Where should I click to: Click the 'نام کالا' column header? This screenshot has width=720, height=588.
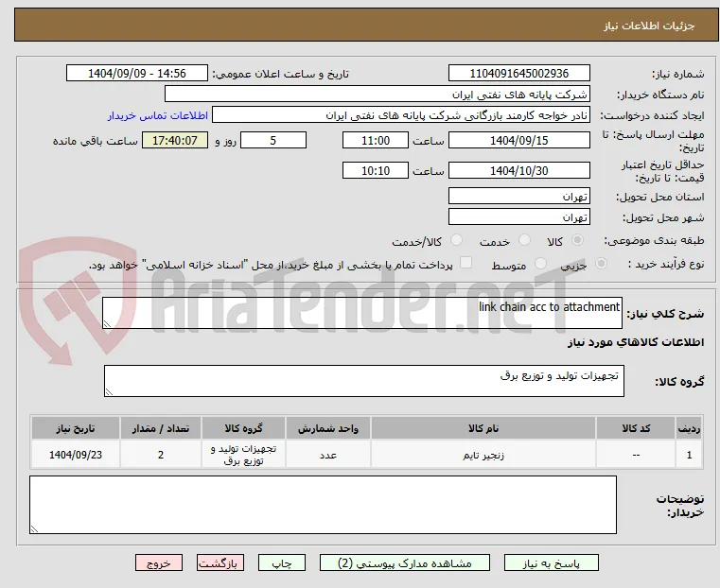[483, 428]
